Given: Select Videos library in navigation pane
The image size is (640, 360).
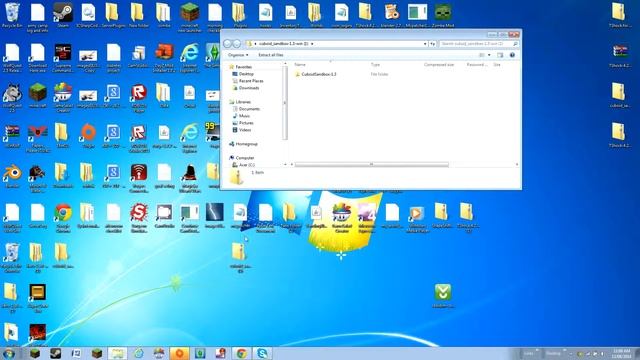Looking at the screenshot, I should (245, 130).
